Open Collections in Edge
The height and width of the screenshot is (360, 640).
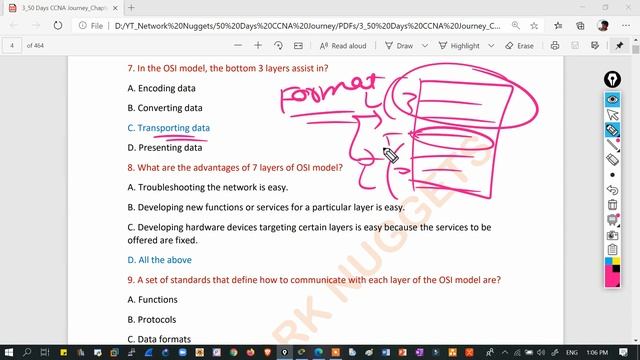click(x=580, y=26)
